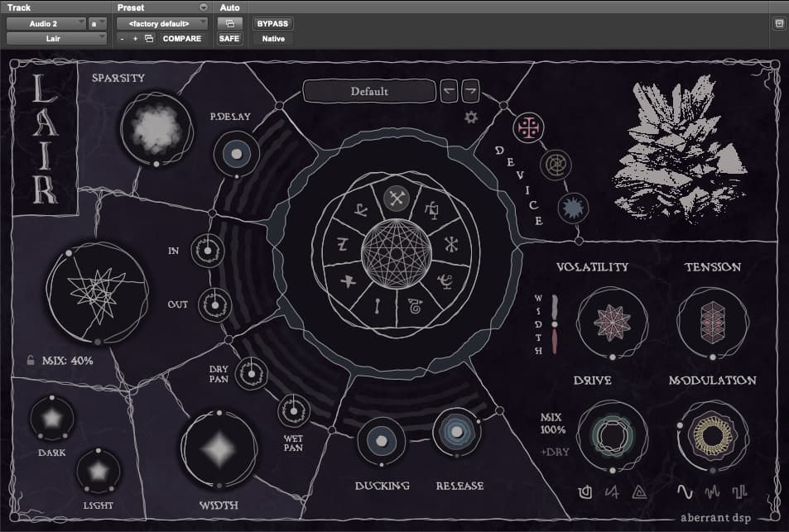The image size is (789, 532).
Task: Click the pinecone artwork image
Action: coord(680,150)
